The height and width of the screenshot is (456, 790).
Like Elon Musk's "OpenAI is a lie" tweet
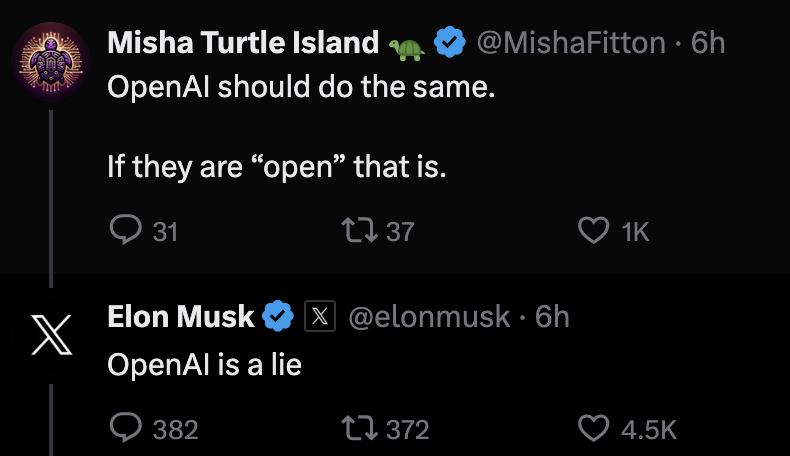(594, 429)
